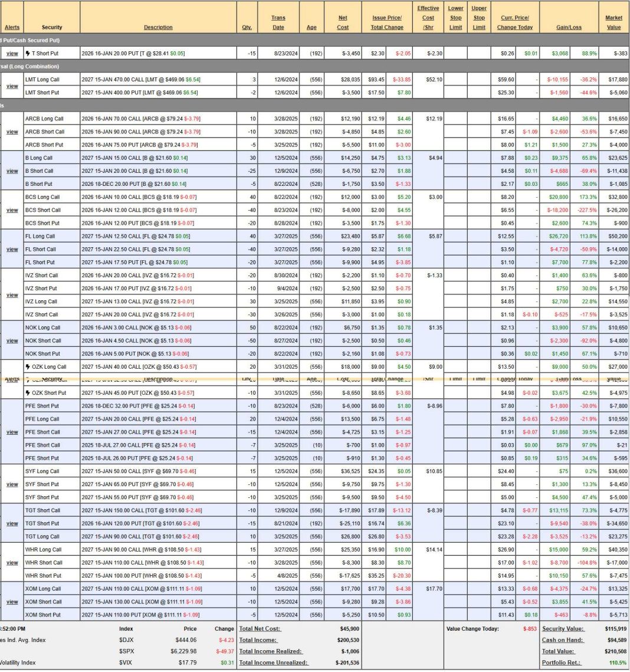Click the lightning icon beside T Short Put
Image resolution: width=630 pixels, height=672 pixels.
(27, 54)
